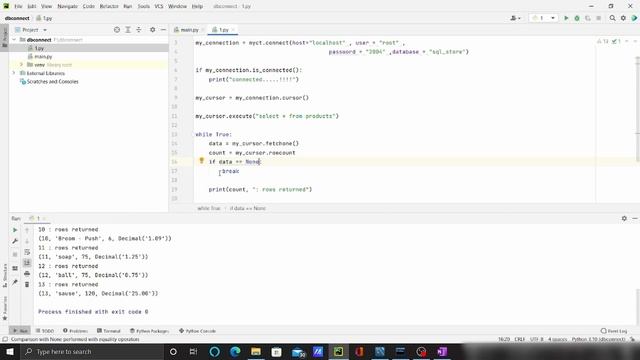Click the CRLF line separator widget

click(x=520, y=339)
